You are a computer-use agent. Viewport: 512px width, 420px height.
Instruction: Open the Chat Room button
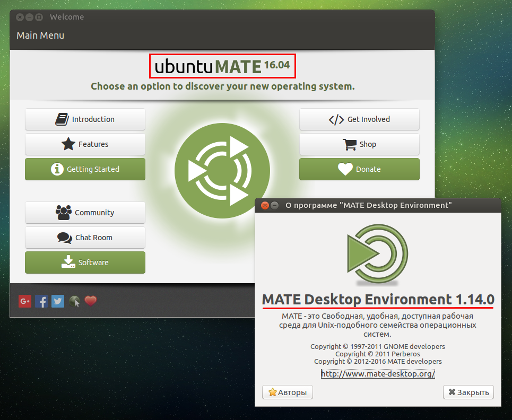point(85,237)
